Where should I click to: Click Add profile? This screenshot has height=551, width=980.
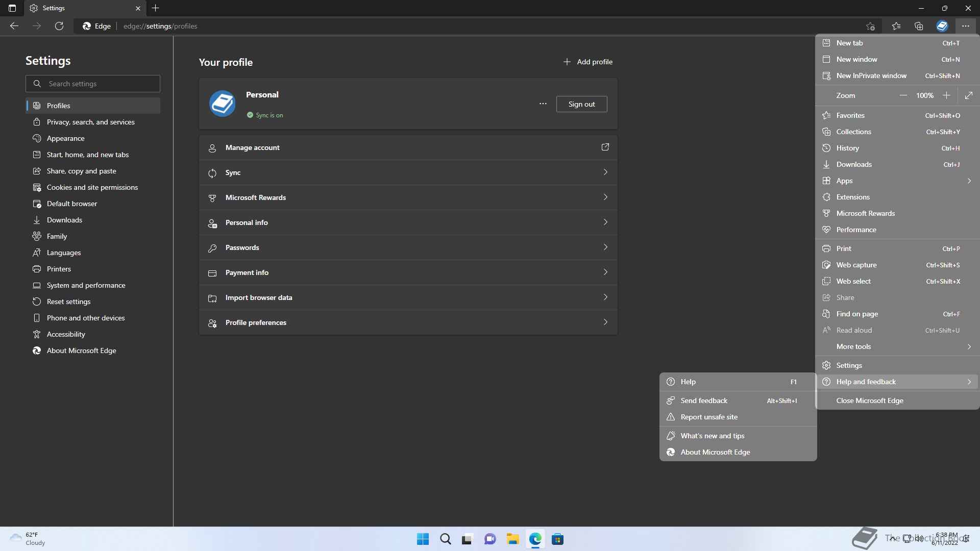587,62
